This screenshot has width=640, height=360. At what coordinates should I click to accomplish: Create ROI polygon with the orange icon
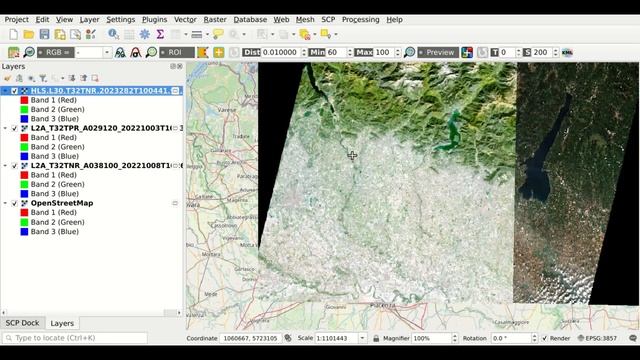click(x=203, y=52)
